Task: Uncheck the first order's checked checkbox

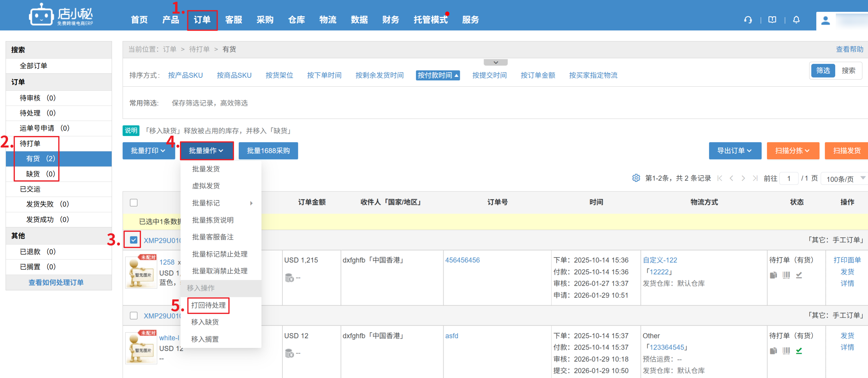Action: (x=133, y=240)
